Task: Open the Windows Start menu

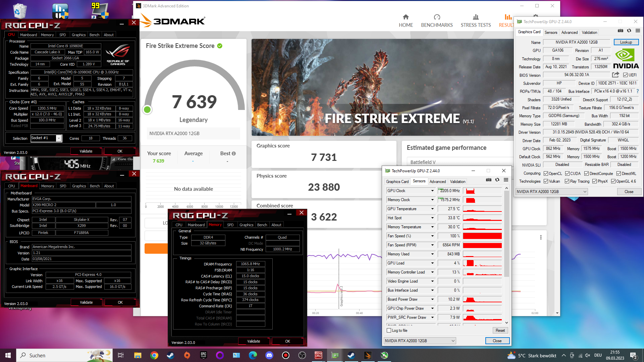Action: coord(8,355)
